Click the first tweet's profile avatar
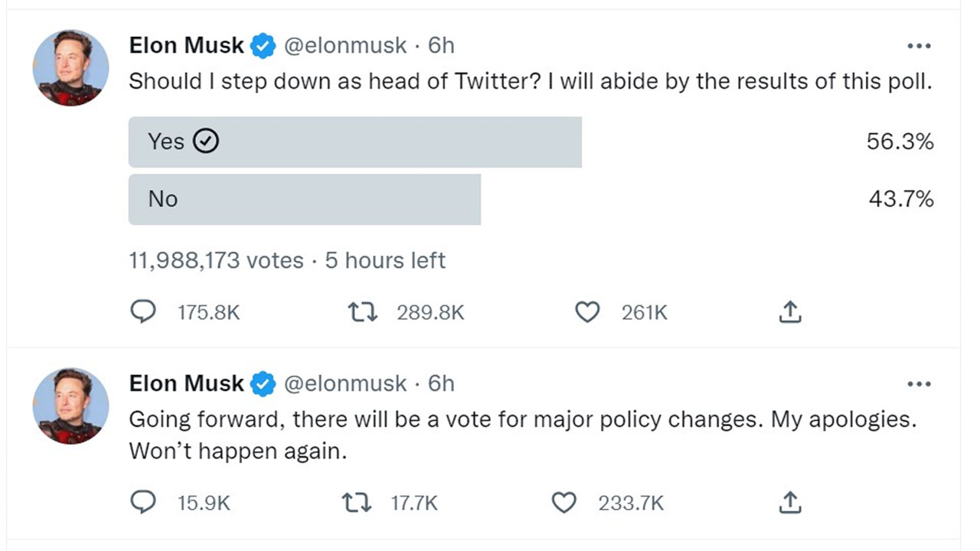This screenshot has width=980, height=551. (x=70, y=68)
